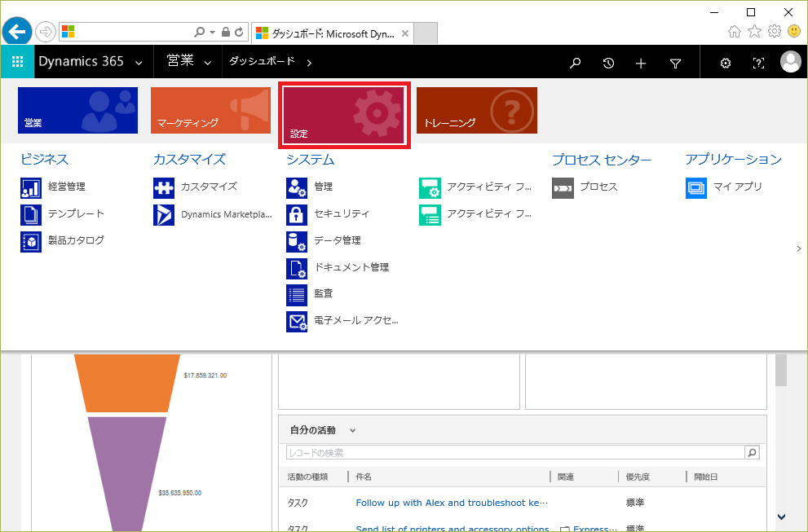Click the orange funnel chart segment
The image size is (808, 532).
[x=127, y=383]
